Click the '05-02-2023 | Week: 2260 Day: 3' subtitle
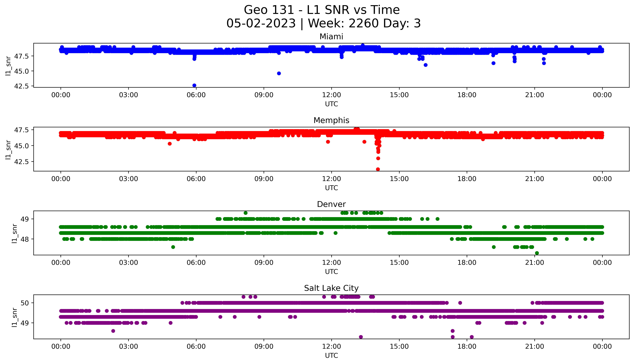634x364 pixels. [323, 24]
